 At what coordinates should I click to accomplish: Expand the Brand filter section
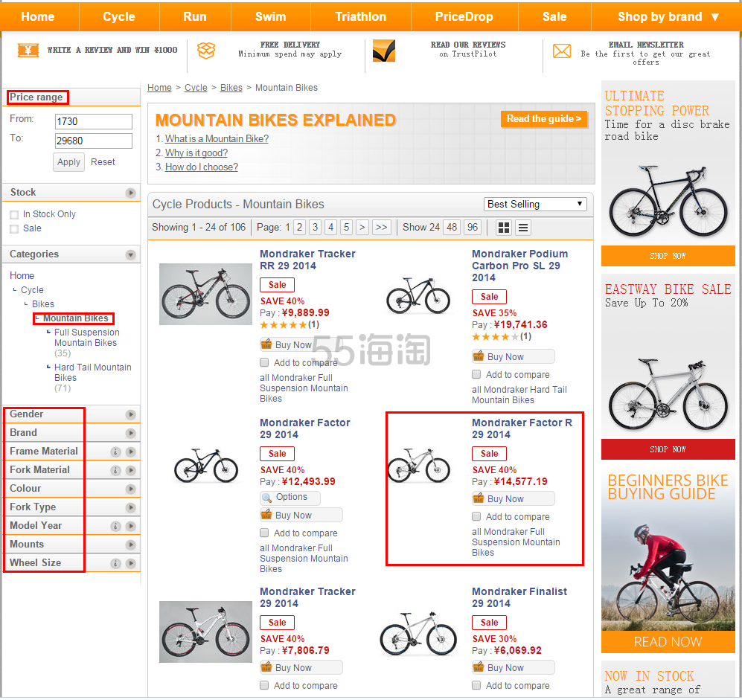tap(131, 433)
